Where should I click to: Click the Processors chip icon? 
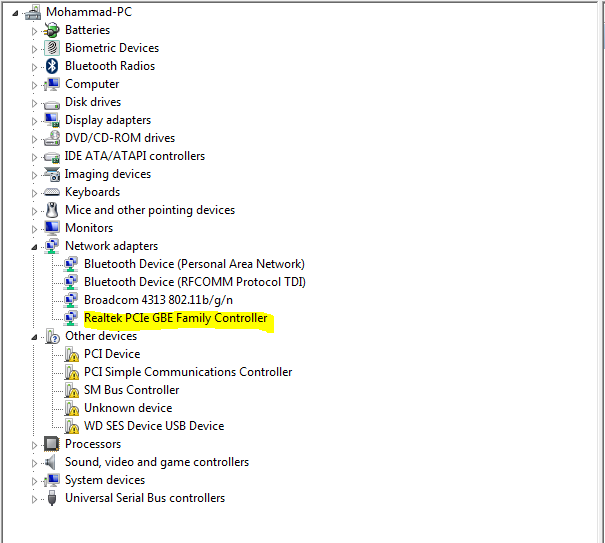52,444
